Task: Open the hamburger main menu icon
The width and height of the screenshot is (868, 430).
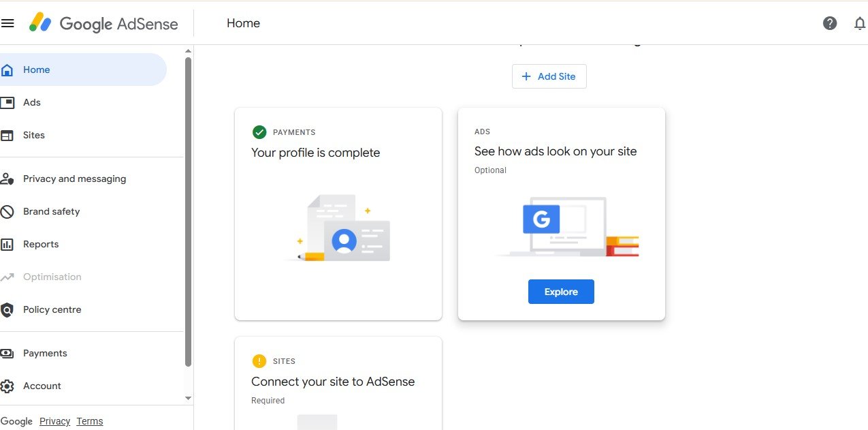Action: coord(7,23)
